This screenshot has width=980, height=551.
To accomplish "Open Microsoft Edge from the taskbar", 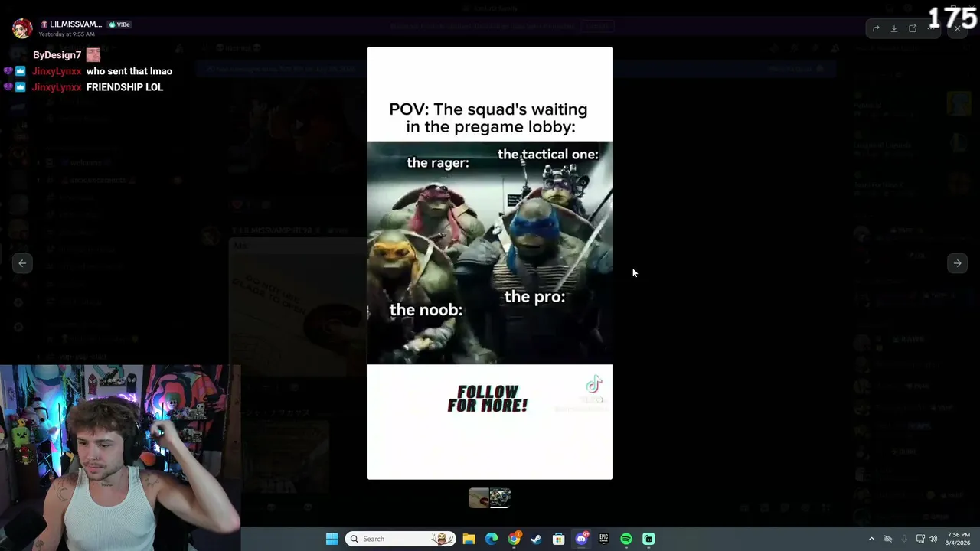I will pyautogui.click(x=492, y=539).
